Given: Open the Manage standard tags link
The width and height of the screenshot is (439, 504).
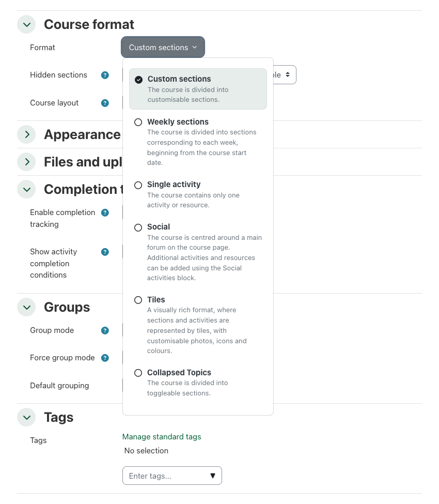Looking at the screenshot, I should pos(162,437).
